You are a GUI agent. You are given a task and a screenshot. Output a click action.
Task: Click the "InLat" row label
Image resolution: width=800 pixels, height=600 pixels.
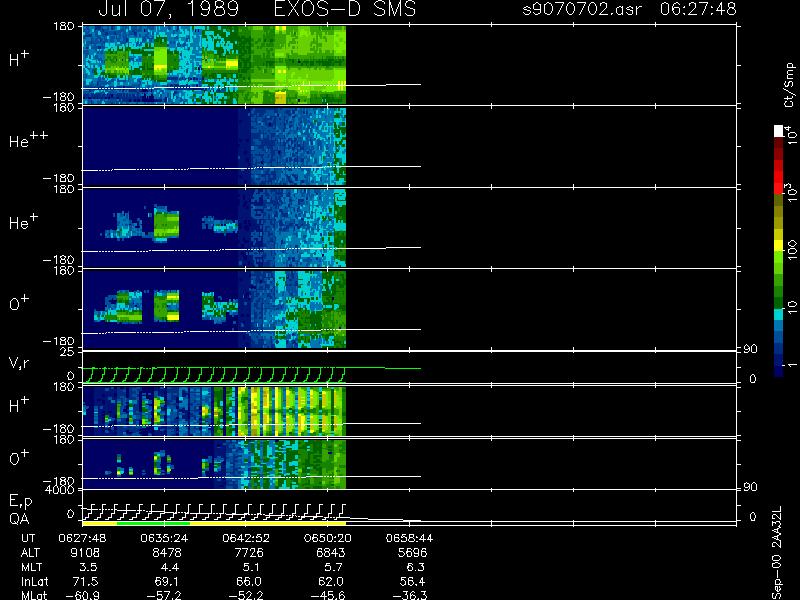pos(34,581)
